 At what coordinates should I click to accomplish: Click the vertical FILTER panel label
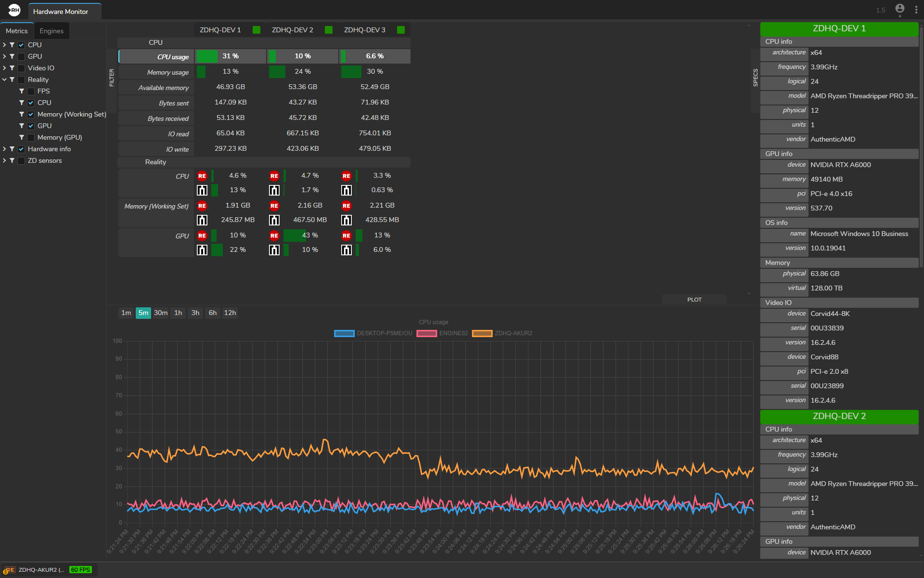[112, 77]
